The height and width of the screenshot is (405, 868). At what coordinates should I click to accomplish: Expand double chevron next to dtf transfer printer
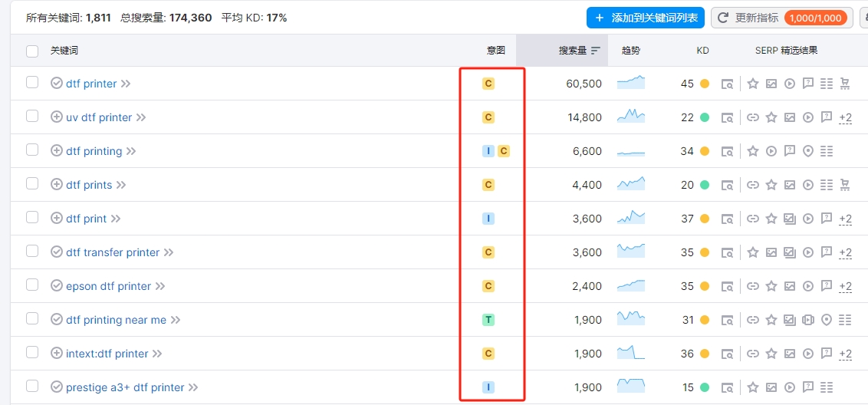coord(169,253)
